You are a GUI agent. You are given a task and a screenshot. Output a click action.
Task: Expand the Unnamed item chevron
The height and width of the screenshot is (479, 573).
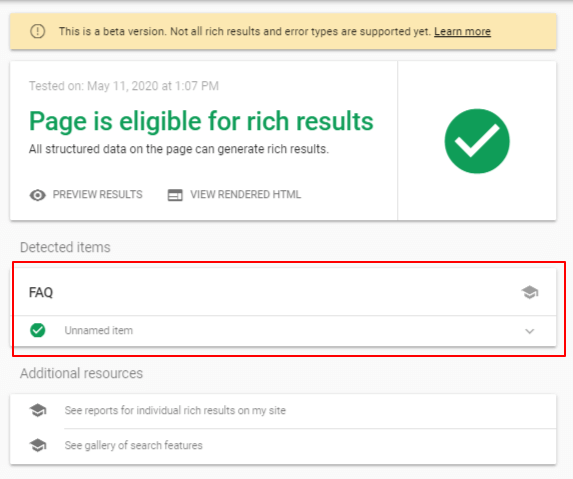pos(530,331)
